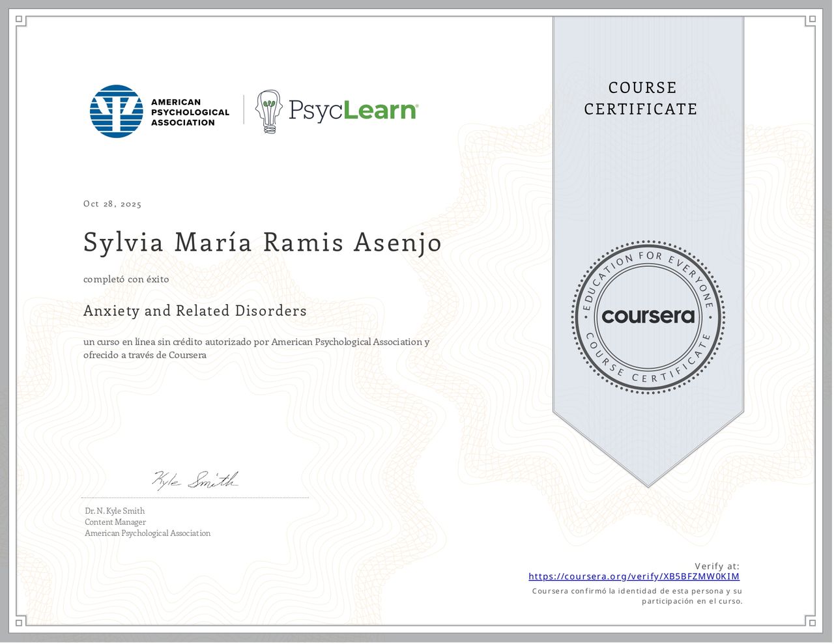This screenshot has width=834, height=644.
Task: Click the Content Manager title line
Action: click(x=115, y=522)
